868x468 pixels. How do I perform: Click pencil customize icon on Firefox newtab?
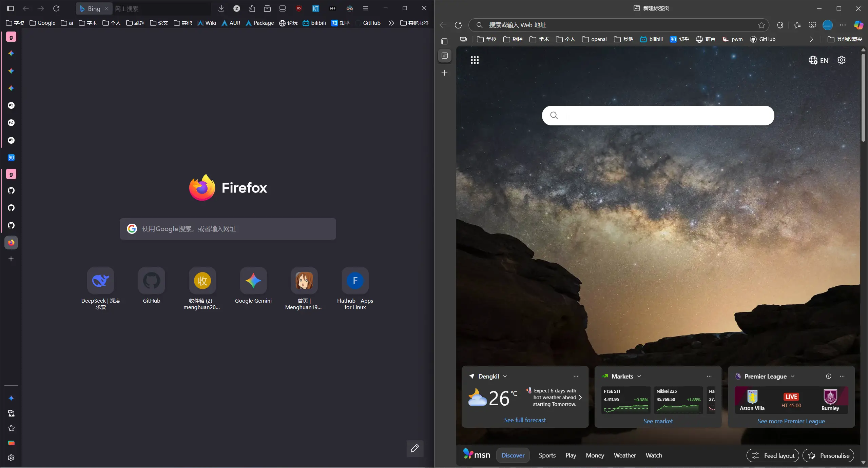click(414, 448)
